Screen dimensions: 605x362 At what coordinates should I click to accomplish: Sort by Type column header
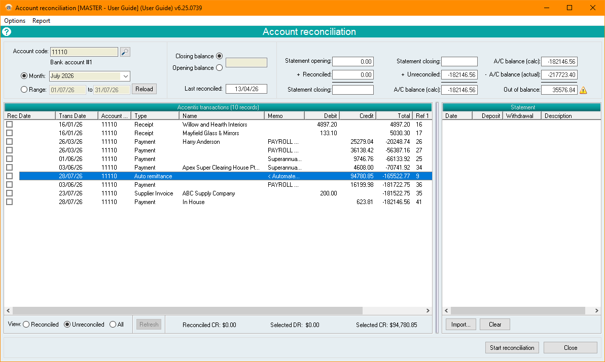pyautogui.click(x=155, y=116)
